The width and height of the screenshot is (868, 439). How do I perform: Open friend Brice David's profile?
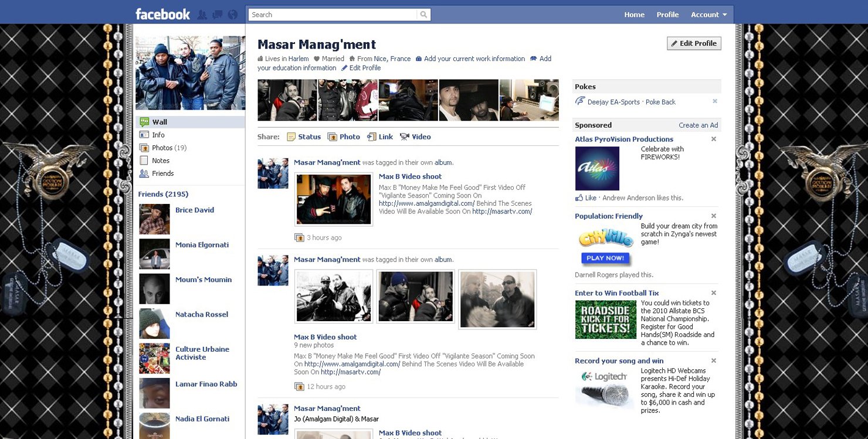coord(195,210)
